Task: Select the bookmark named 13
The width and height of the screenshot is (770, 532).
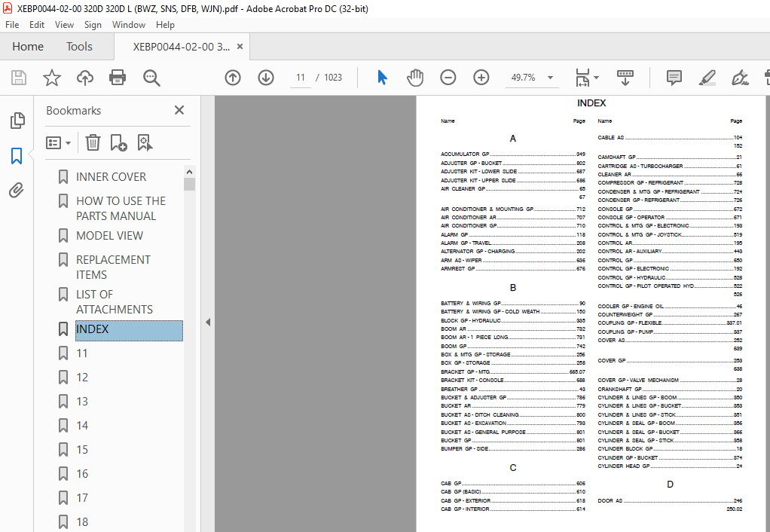Action: tap(82, 402)
